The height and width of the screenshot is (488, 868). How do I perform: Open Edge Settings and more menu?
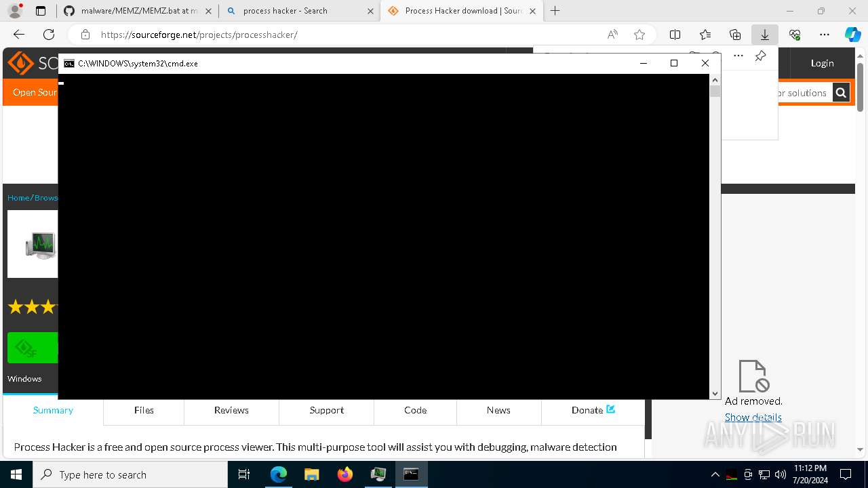click(825, 35)
